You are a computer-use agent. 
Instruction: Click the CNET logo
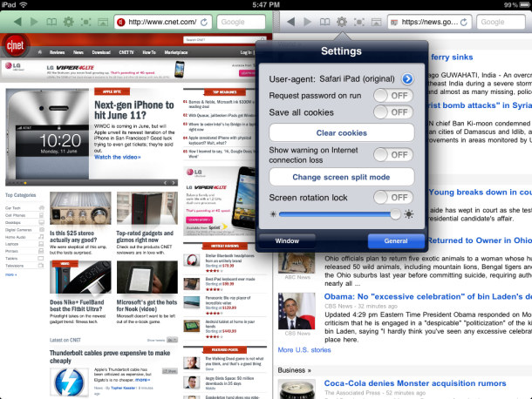[x=16, y=45]
